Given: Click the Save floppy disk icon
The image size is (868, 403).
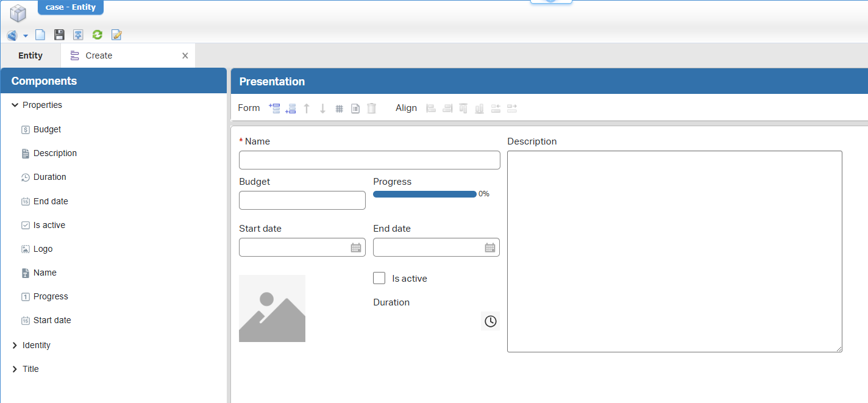Looking at the screenshot, I should click(59, 35).
